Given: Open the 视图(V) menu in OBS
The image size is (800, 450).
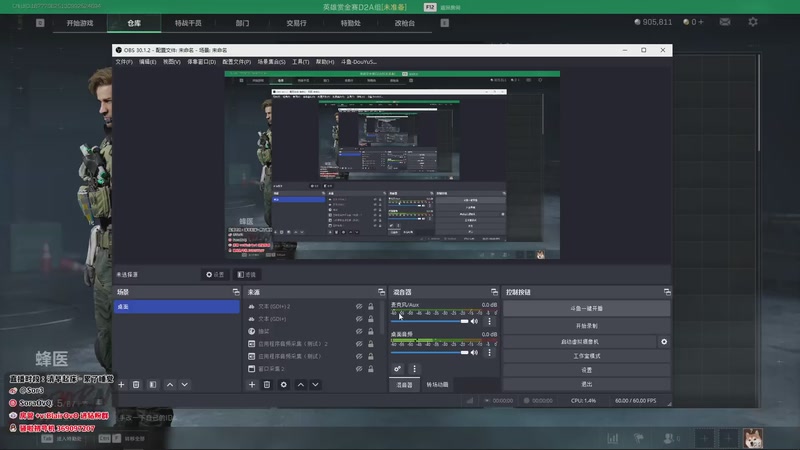Looking at the screenshot, I should click(x=171, y=62).
